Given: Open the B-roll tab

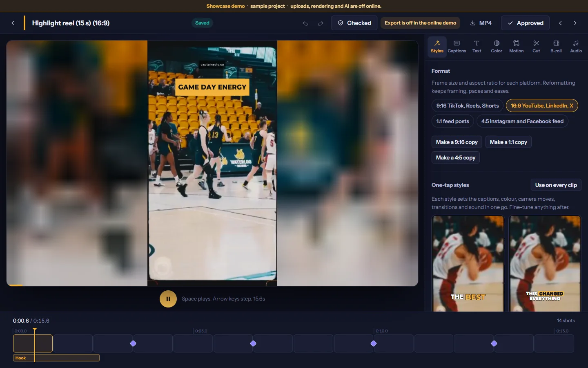Looking at the screenshot, I should 556,47.
